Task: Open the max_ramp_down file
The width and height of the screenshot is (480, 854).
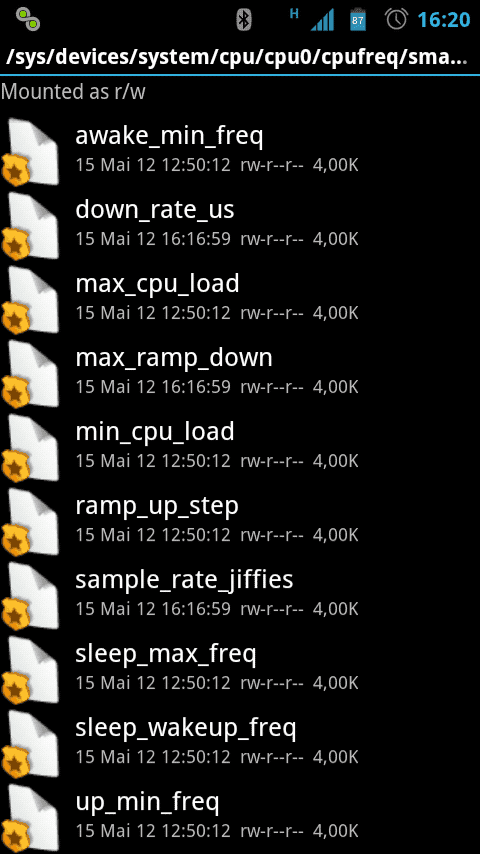Action: click(x=240, y=371)
